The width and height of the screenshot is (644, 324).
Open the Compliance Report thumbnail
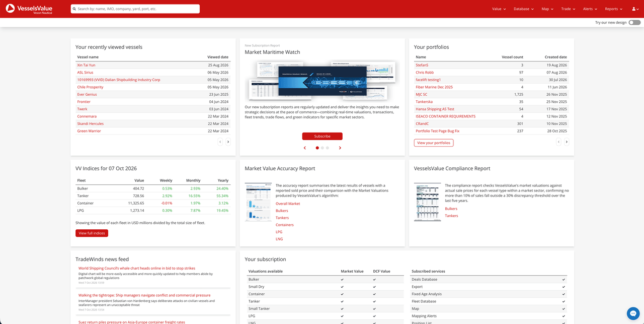coord(427,202)
